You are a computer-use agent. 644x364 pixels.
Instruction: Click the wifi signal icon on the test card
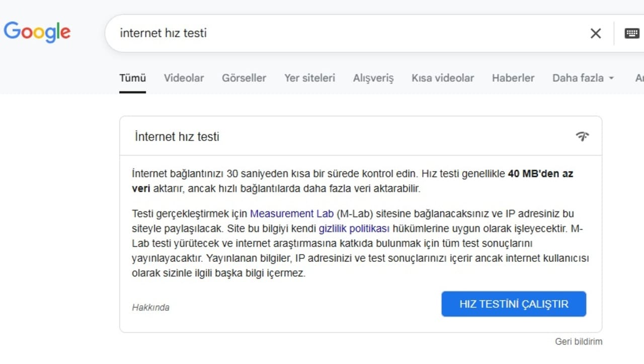point(582,136)
